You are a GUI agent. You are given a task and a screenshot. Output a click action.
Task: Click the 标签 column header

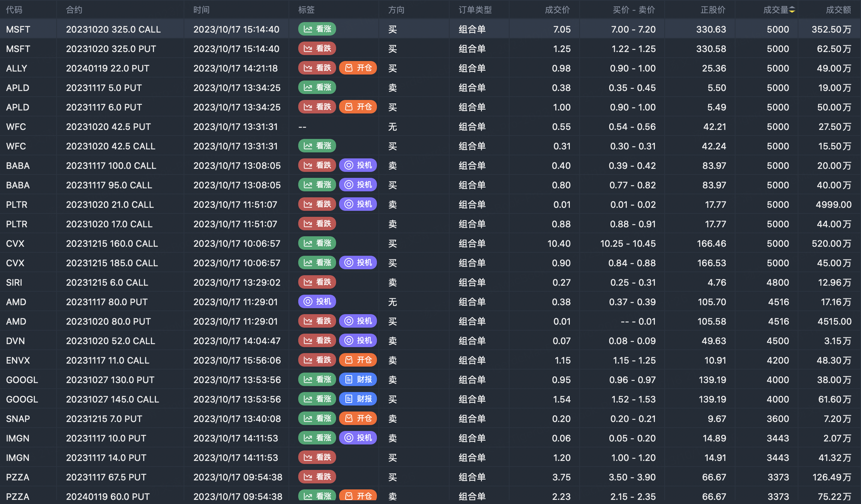click(306, 10)
